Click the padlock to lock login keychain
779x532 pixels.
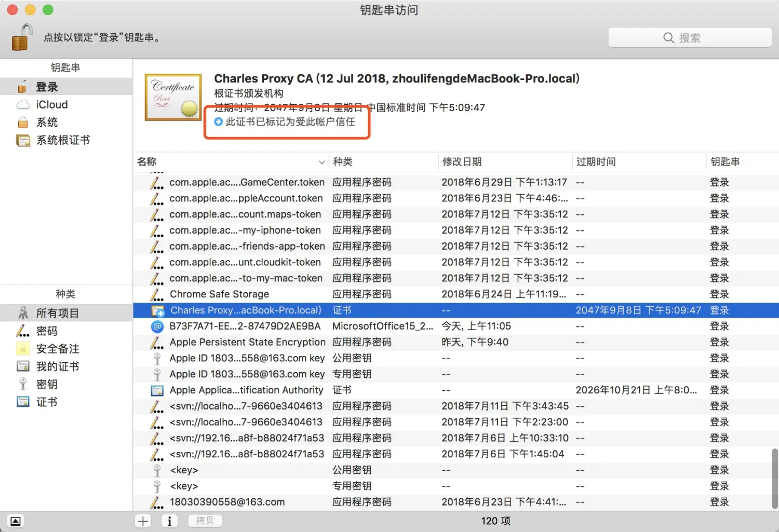coord(22,37)
